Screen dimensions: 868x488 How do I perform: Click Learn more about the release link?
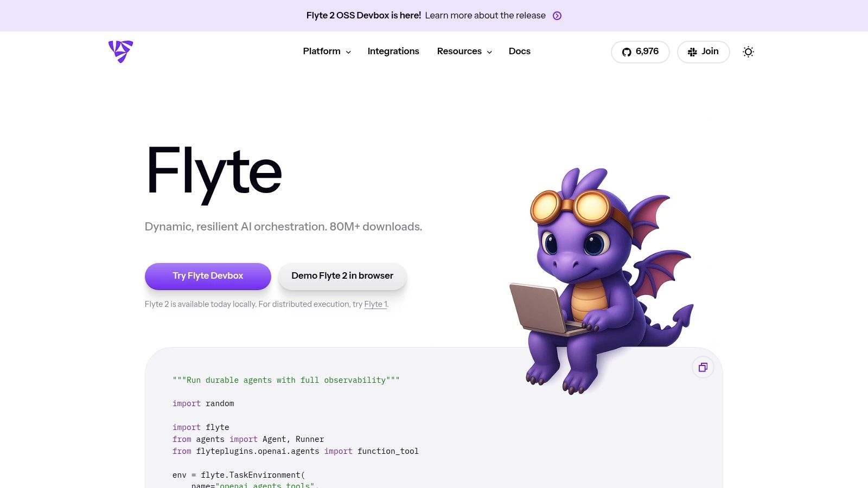point(485,16)
